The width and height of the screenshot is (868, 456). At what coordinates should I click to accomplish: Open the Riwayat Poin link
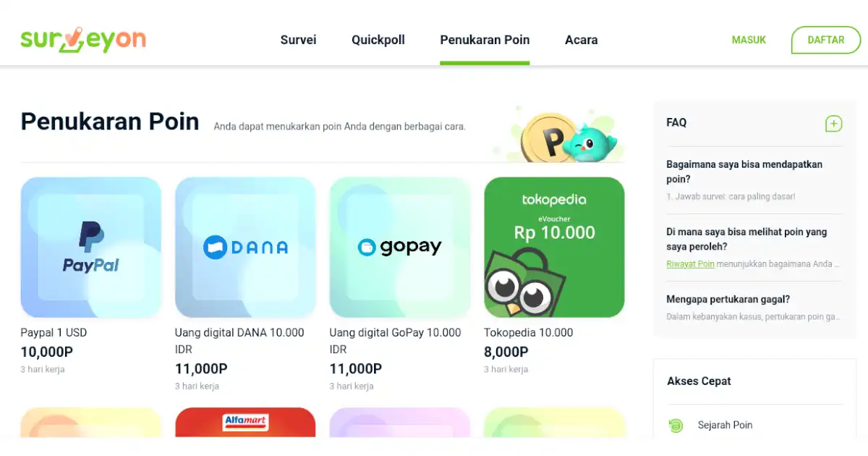pyautogui.click(x=690, y=264)
